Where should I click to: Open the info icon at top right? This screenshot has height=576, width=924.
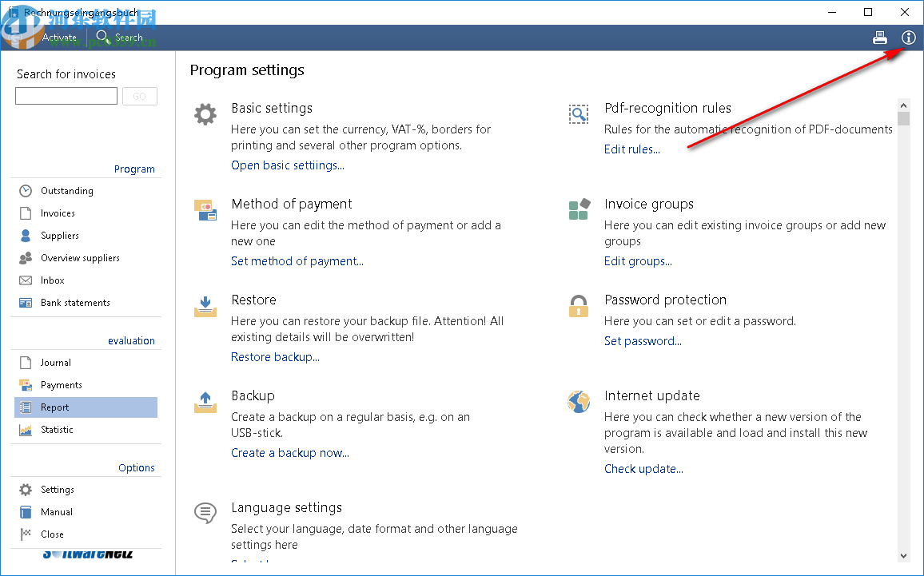coord(908,38)
